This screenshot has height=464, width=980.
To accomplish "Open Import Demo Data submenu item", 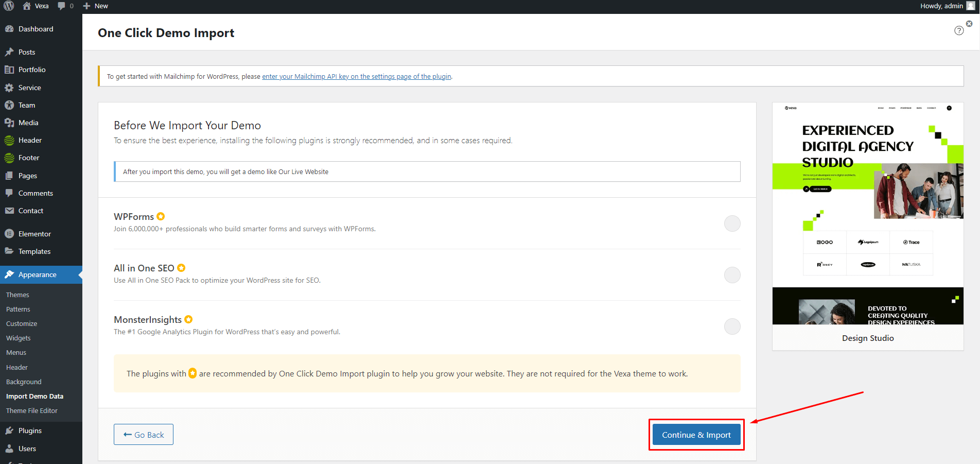I will pos(34,397).
